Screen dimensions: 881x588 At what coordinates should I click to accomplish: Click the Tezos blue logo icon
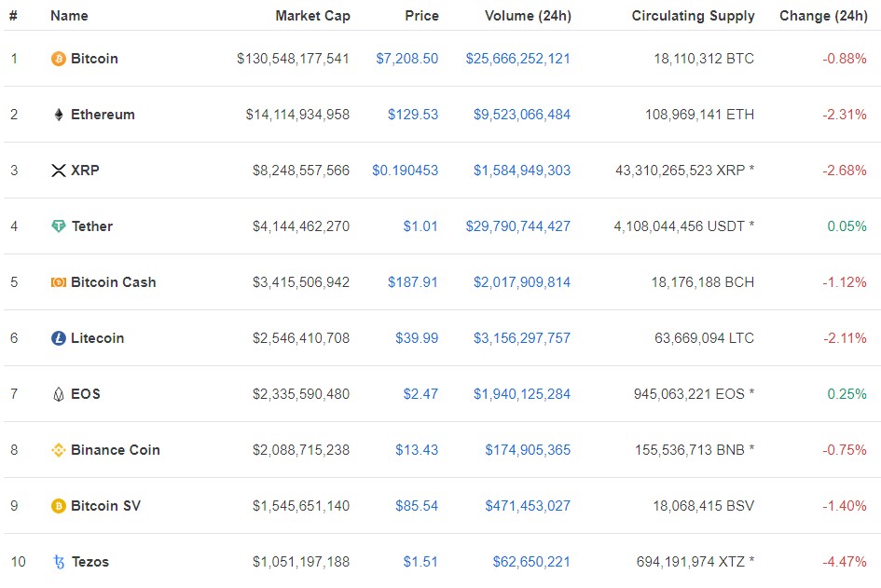click(59, 562)
